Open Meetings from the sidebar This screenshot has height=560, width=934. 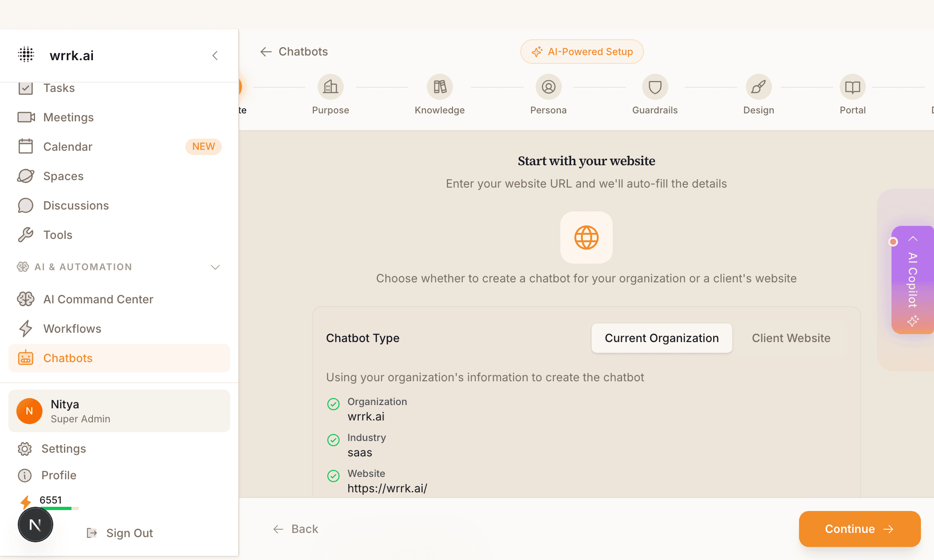point(68,117)
